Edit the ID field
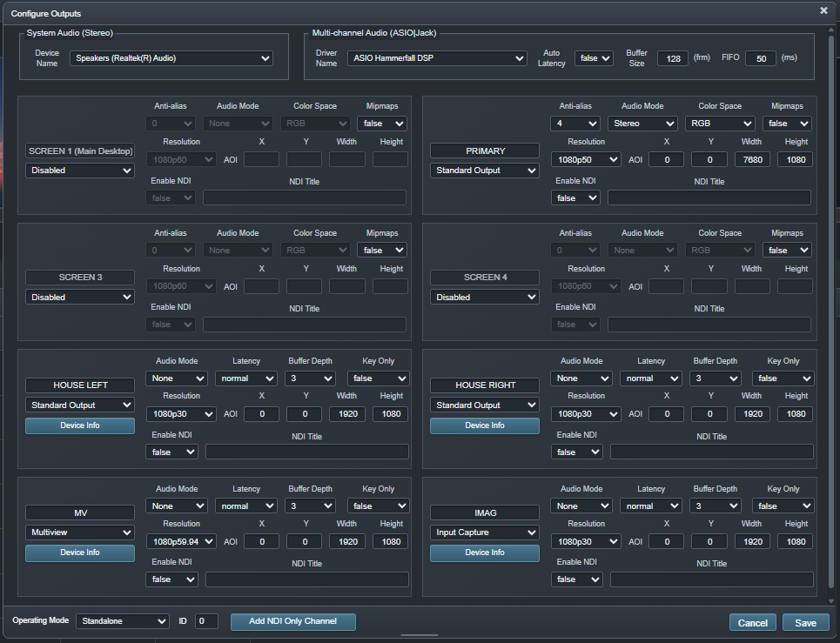The height and width of the screenshot is (643, 840). coord(206,621)
